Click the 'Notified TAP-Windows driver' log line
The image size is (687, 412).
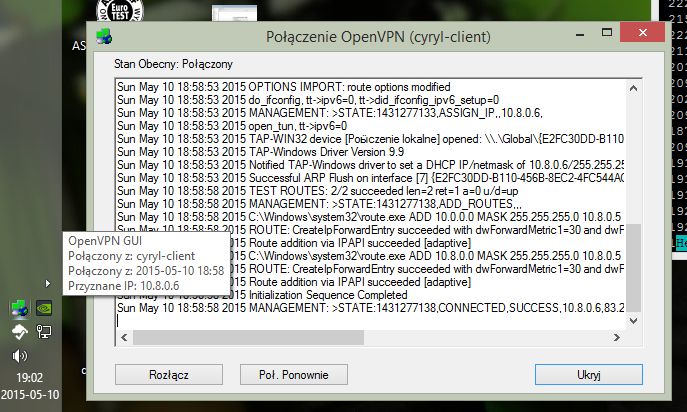point(370,165)
